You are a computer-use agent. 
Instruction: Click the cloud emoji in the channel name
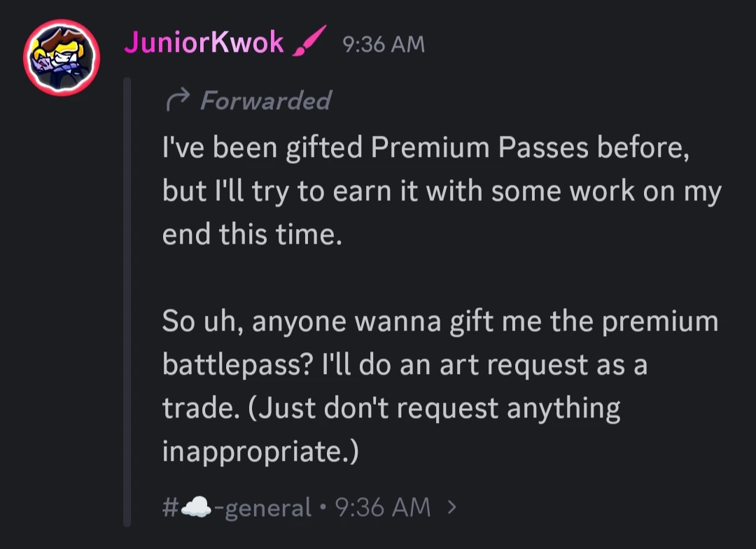pyautogui.click(x=197, y=504)
